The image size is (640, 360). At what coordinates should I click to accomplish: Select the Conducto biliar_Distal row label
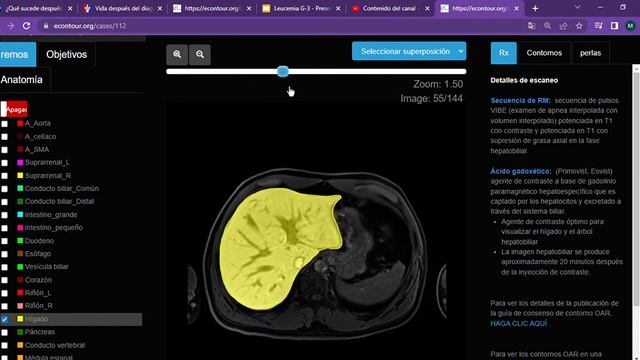point(59,202)
